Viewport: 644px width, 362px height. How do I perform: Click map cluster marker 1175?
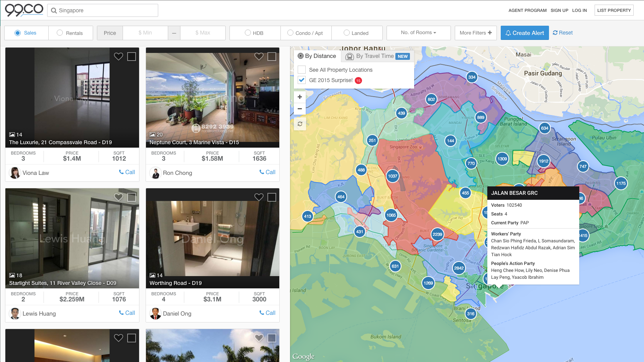click(x=621, y=183)
